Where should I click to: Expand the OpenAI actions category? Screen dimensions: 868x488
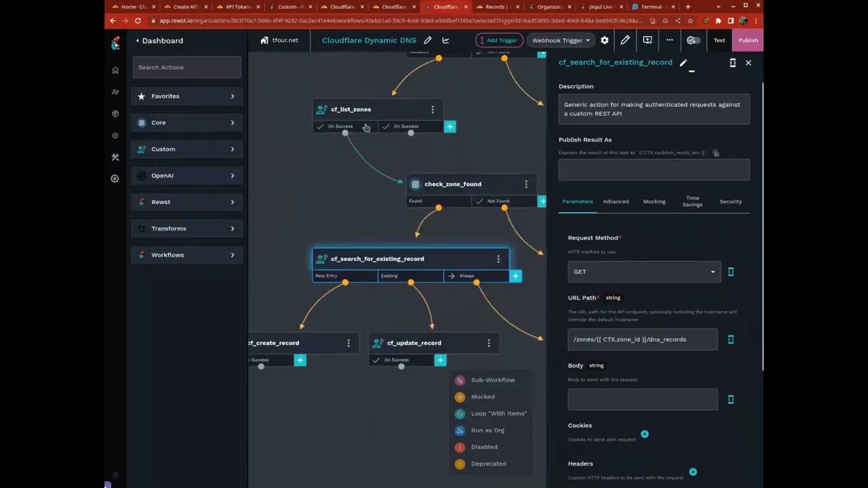(x=186, y=176)
